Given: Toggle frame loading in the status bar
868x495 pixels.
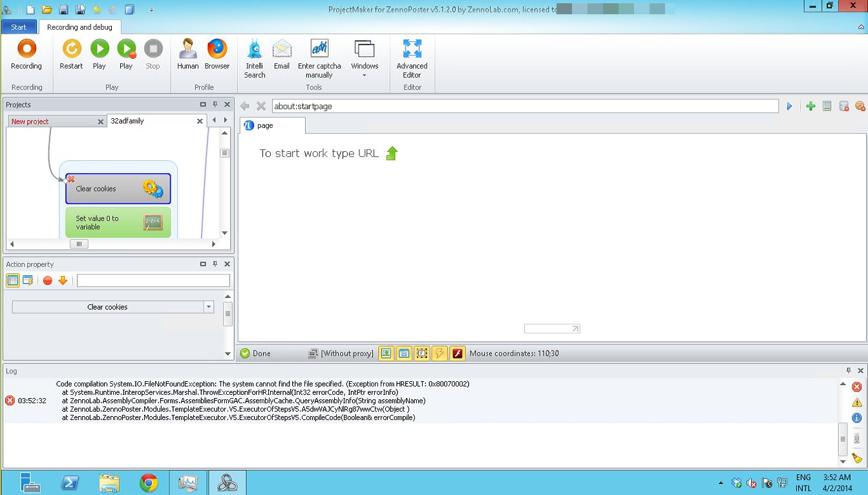Looking at the screenshot, I should 421,353.
